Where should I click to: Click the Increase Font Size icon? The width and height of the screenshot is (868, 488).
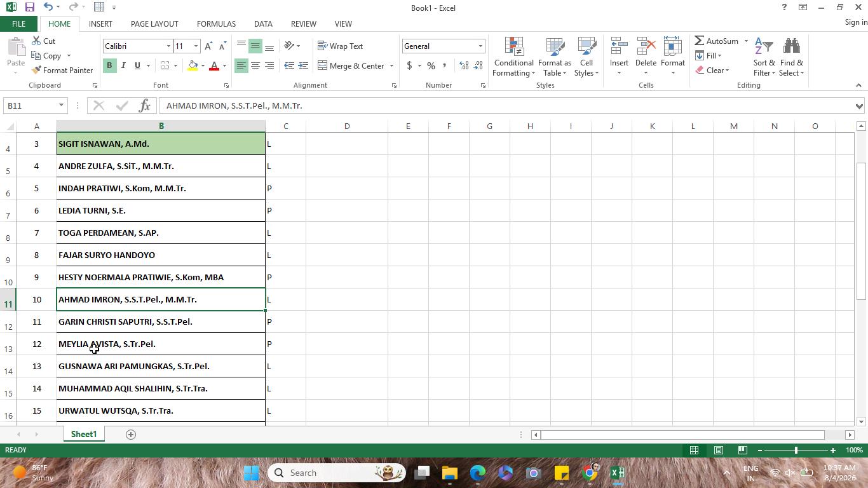pyautogui.click(x=208, y=46)
